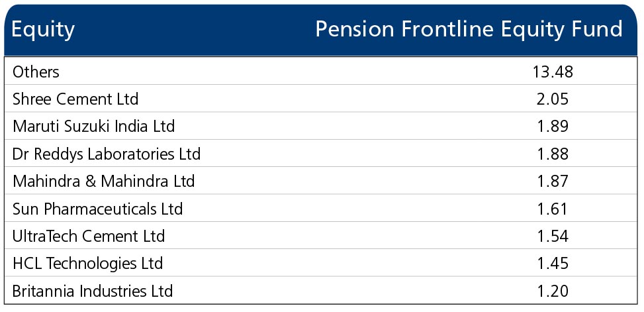644x312 pixels.
Task: Click the 1.20 value cell
Action: [x=553, y=291]
